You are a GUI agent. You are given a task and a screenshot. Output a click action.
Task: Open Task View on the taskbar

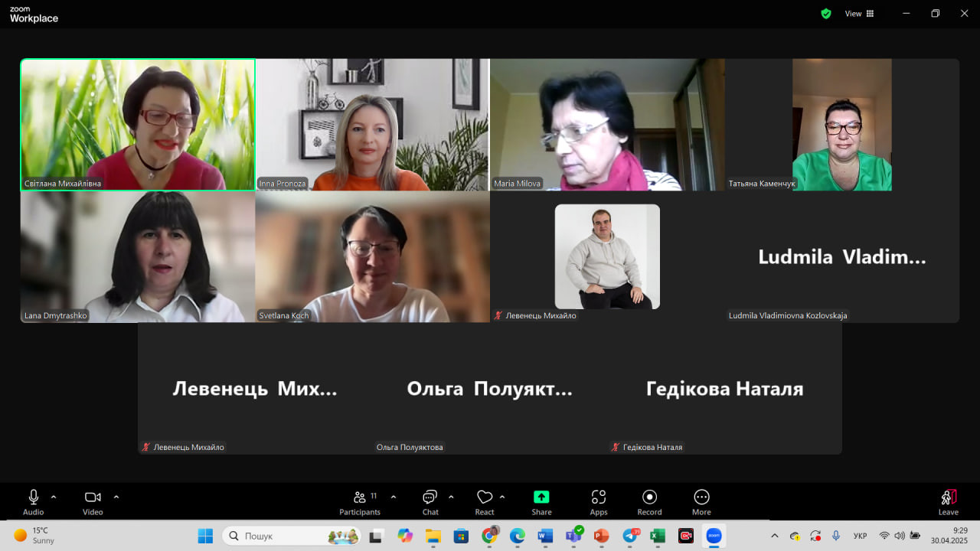376,536
